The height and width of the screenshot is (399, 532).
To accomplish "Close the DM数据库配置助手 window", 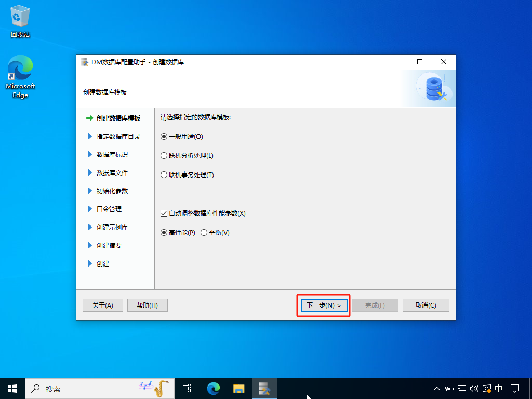I will pos(444,62).
